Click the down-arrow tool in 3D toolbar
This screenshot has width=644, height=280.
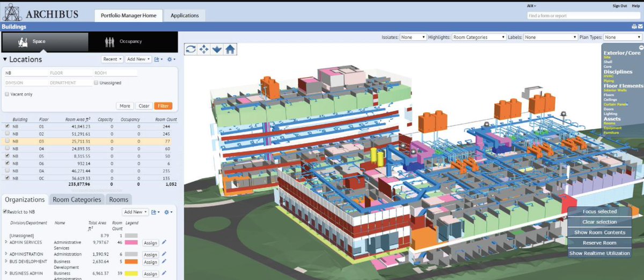217,49
